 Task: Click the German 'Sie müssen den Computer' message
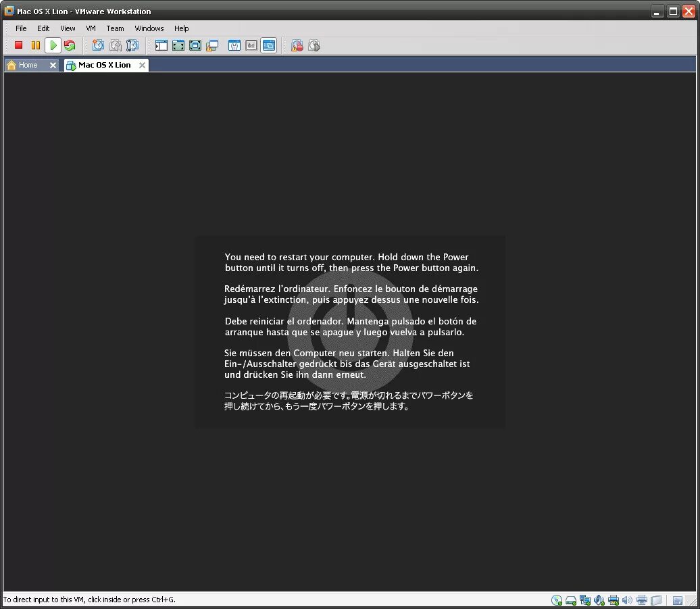click(347, 364)
